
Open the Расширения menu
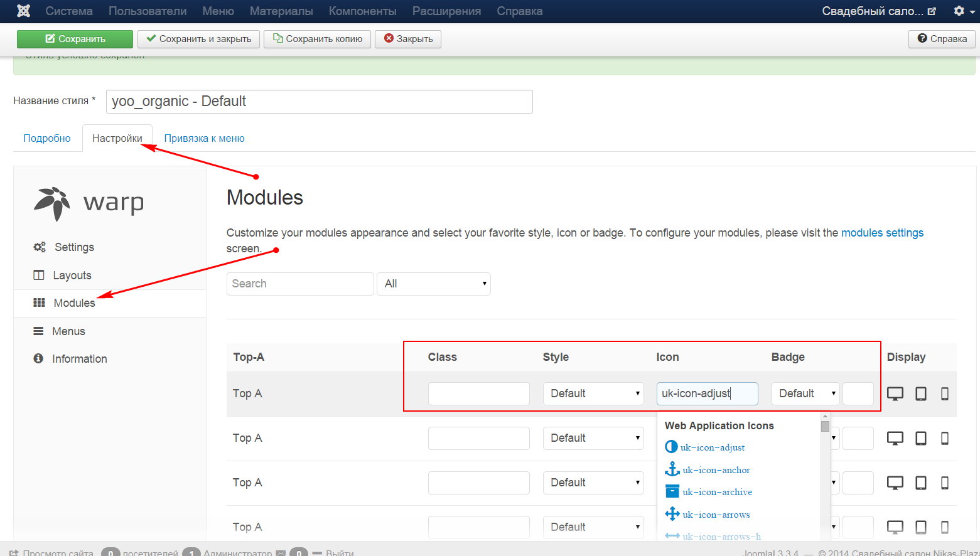446,11
